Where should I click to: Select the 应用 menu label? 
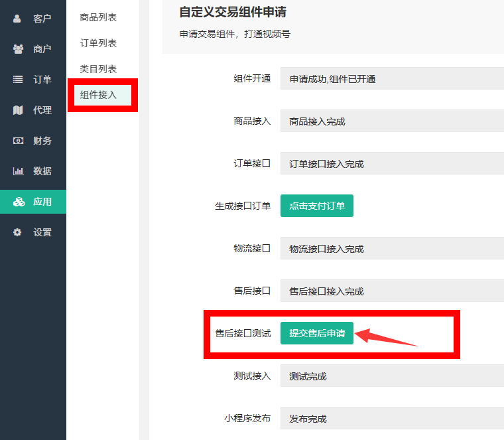point(42,202)
